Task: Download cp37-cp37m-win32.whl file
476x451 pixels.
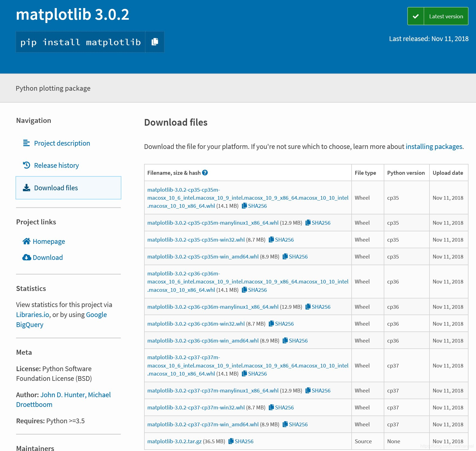Action: coord(196,407)
